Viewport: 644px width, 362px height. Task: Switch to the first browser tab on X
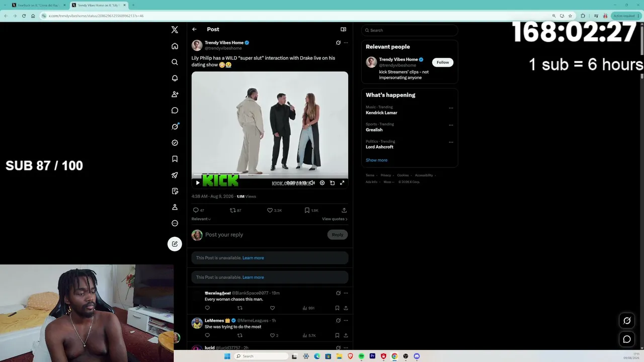pos(39,5)
